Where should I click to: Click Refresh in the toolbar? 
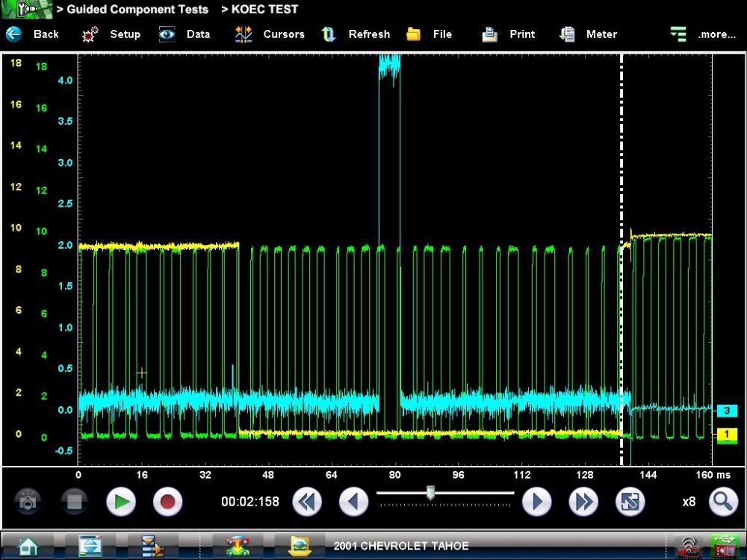(x=356, y=34)
